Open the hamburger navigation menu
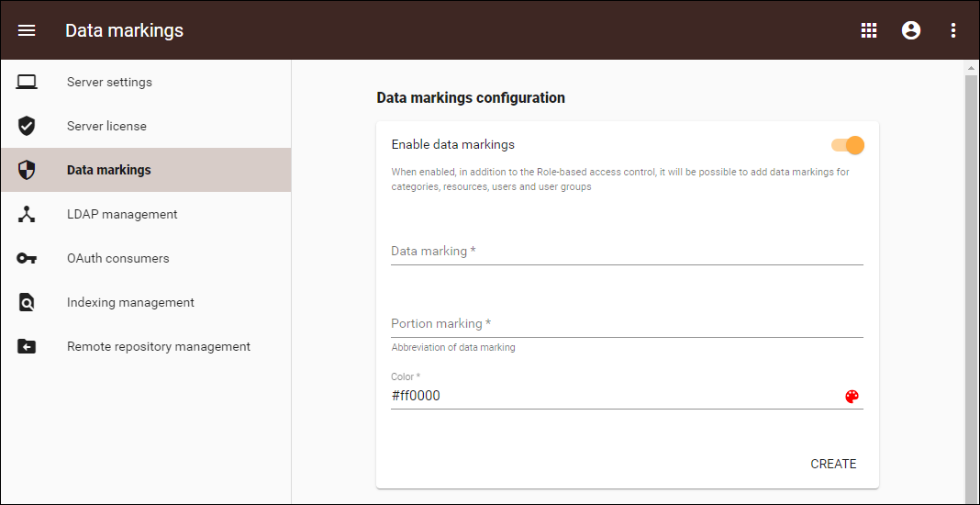The width and height of the screenshot is (980, 505). tap(27, 30)
